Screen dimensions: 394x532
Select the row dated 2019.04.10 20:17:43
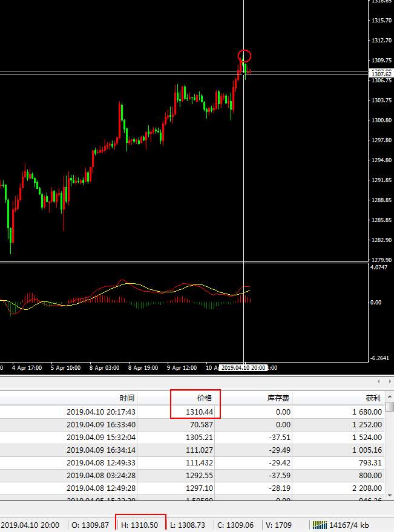tap(192, 412)
